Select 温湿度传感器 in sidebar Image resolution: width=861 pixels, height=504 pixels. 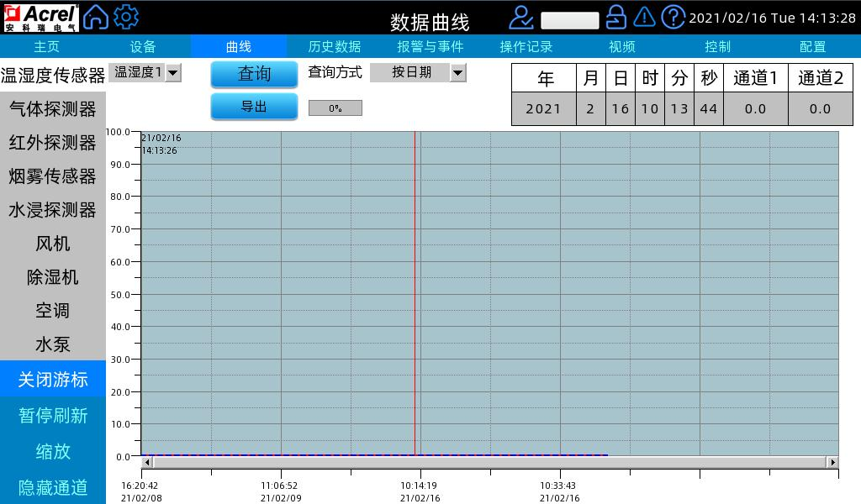pos(53,75)
